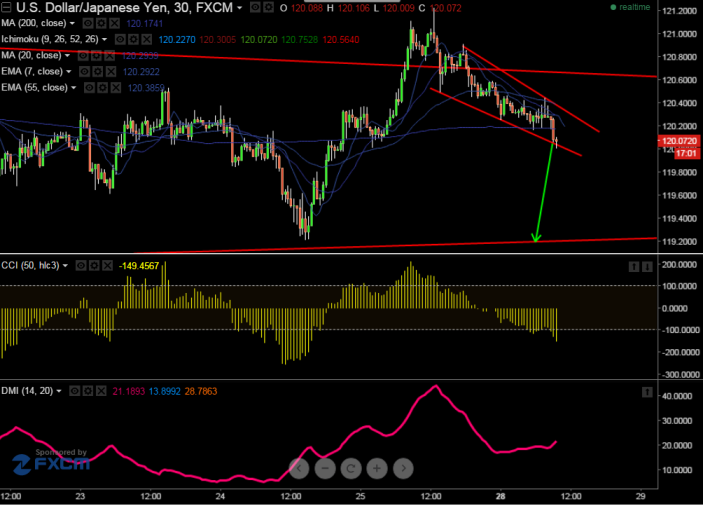Click the CCI (50, hlc3) indicator label

[30, 266]
